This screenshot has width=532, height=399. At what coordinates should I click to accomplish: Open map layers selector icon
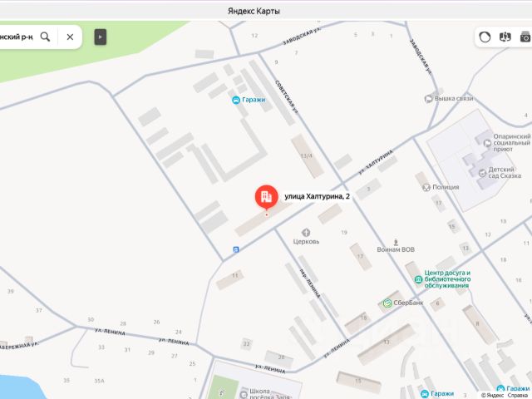pyautogui.click(x=505, y=37)
